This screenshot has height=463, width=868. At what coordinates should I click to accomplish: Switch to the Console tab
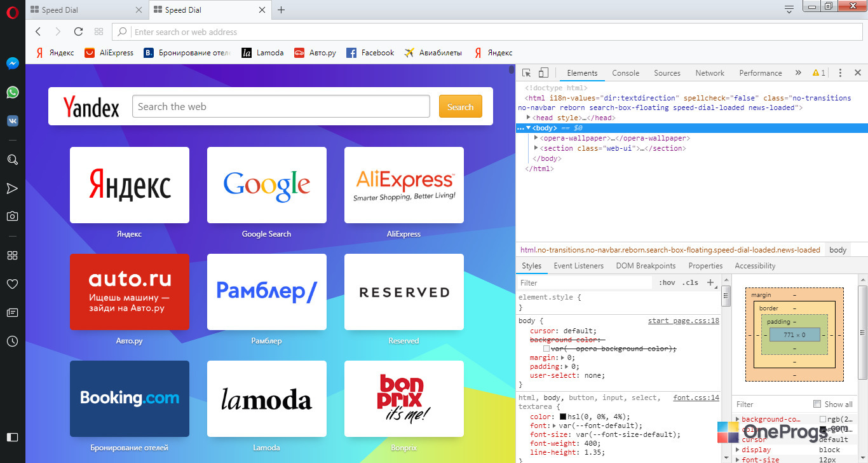tap(625, 73)
